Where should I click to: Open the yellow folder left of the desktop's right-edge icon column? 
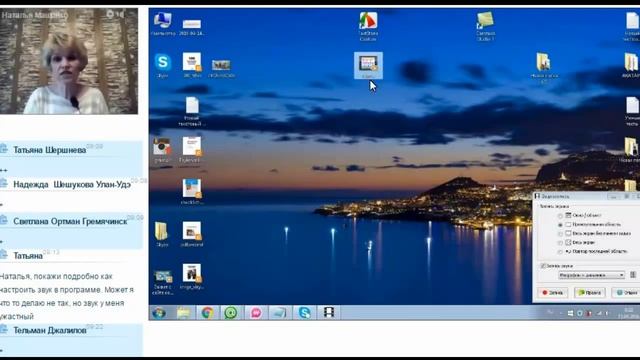pyautogui.click(x=544, y=68)
